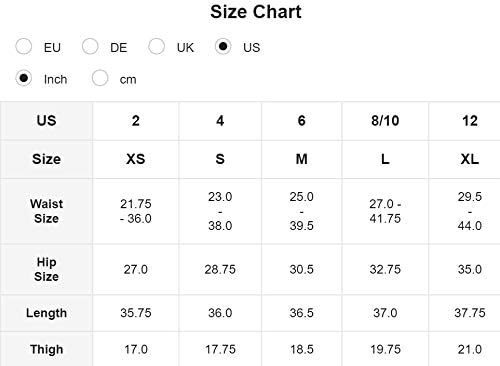Click the 28.75 hip size value
The width and height of the screenshot is (500, 366).
pyautogui.click(x=220, y=269)
